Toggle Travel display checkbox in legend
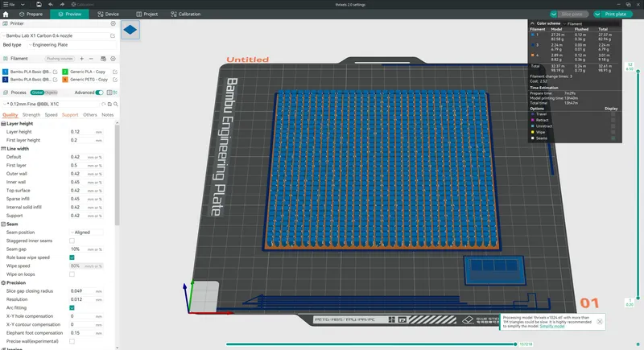 coord(613,114)
